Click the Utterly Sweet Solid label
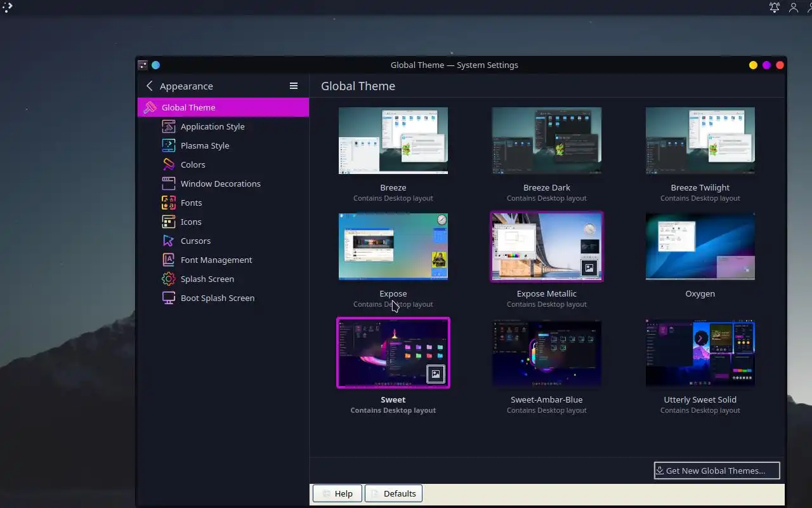Viewport: 812px width, 508px height. click(x=700, y=399)
